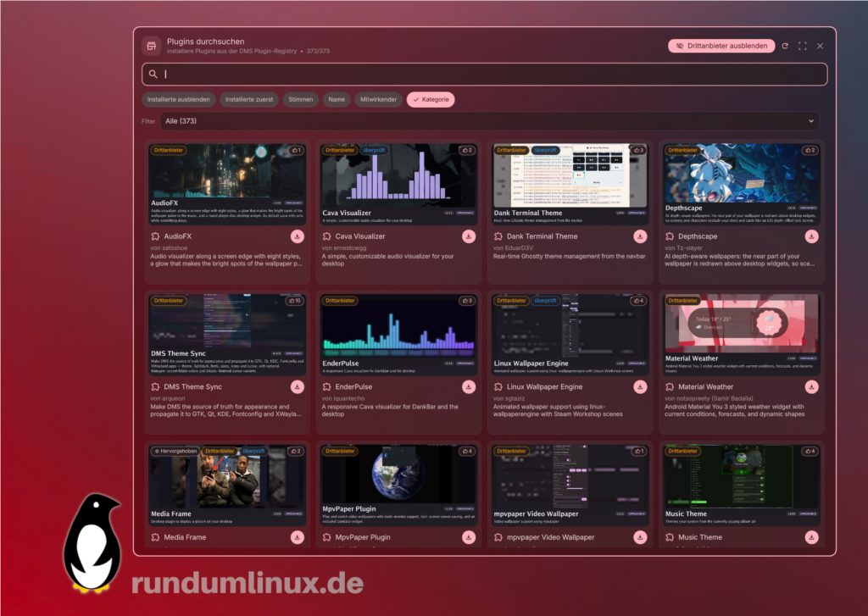Screen dimensions: 868x616
Task: Install the EnderPulse plugin
Action: pos(469,387)
